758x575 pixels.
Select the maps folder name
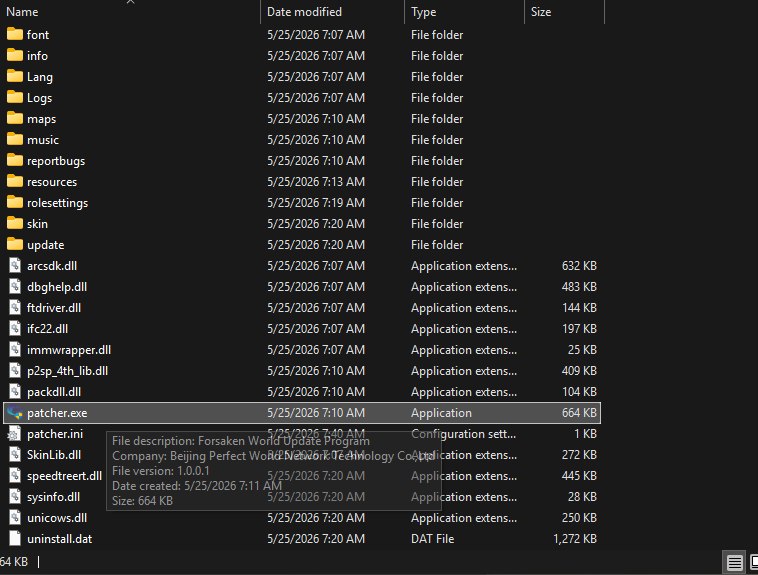41,119
